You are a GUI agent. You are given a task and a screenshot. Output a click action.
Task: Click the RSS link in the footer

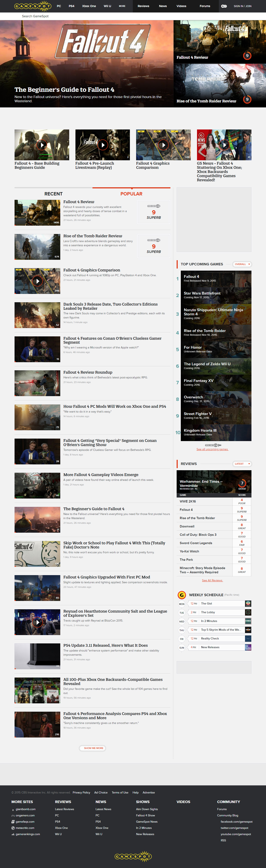click(x=223, y=840)
